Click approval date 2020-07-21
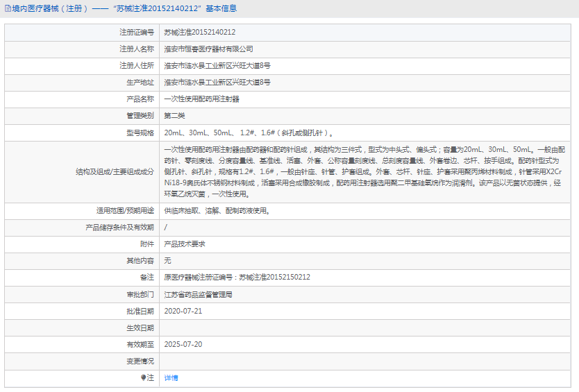Image resolution: width=579 pixels, height=392 pixels. tap(183, 311)
